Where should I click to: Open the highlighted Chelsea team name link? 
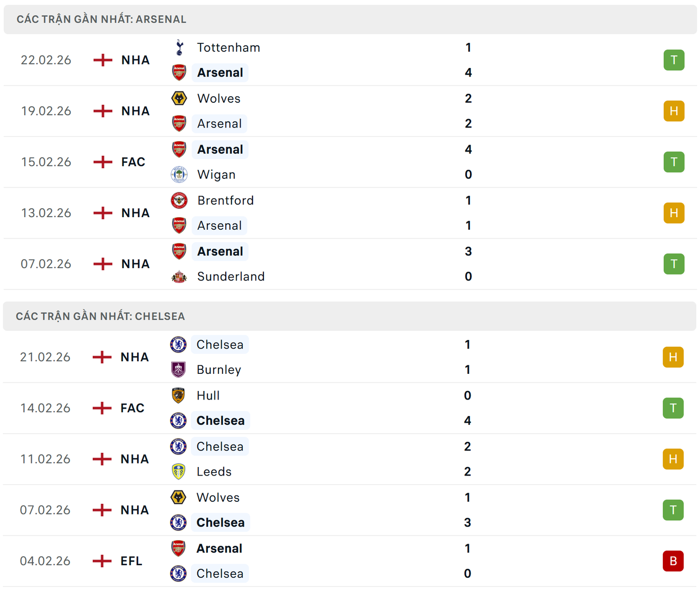click(220, 421)
